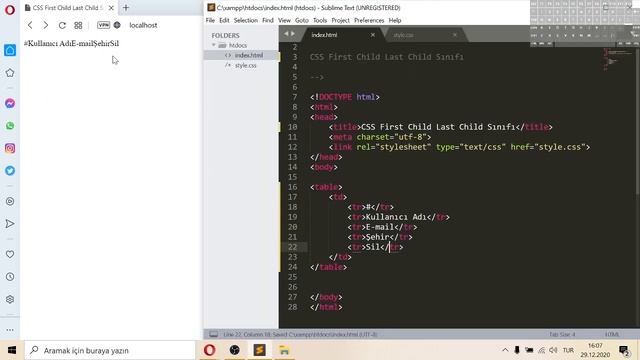
Task: Click the three-dots sidebar setup icon
Action: point(10,329)
